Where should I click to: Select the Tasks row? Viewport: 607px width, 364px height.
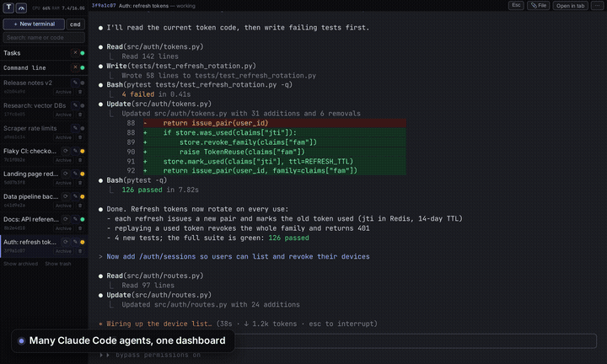44,53
